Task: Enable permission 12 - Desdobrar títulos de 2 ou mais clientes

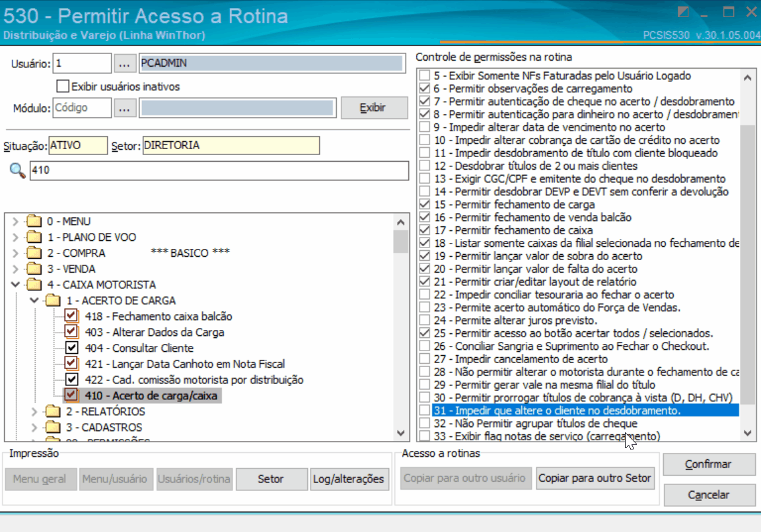Action: click(425, 166)
